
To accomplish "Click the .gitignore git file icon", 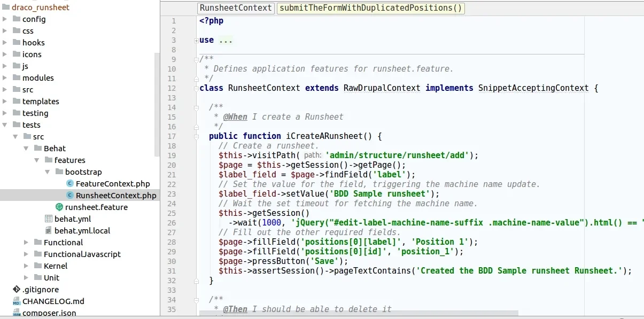I will point(16,289).
